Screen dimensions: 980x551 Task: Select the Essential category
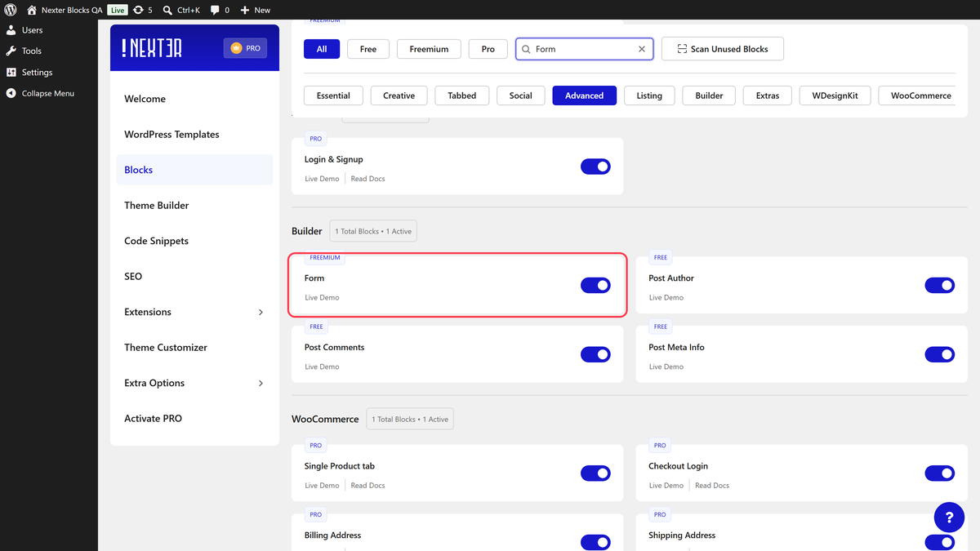coord(333,96)
